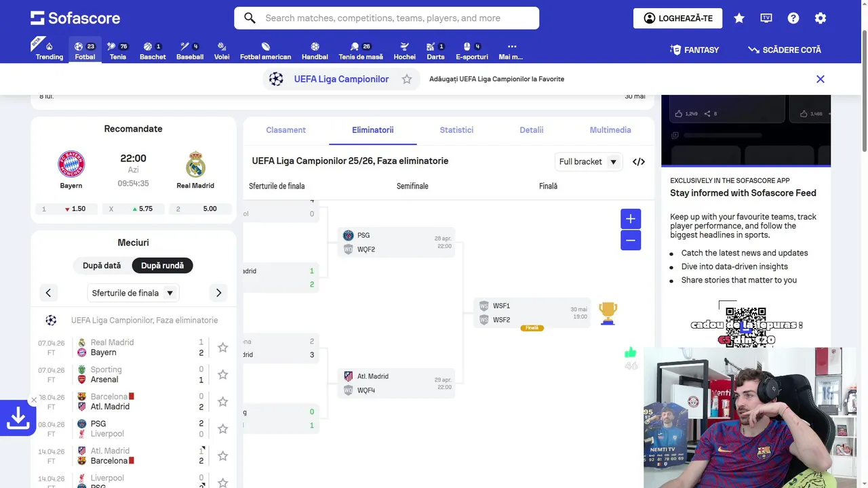Image resolution: width=868 pixels, height=488 pixels.
Task: Select the După dată toggle
Action: [x=102, y=266]
